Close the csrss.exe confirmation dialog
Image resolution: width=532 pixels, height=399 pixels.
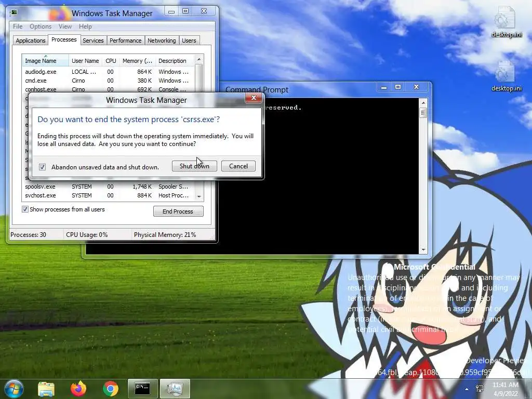(x=254, y=98)
